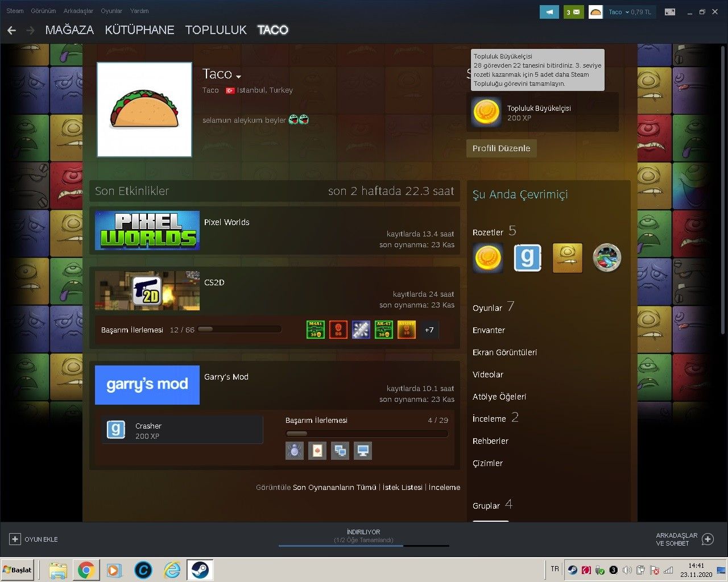The width and height of the screenshot is (728, 582).
Task: Open the Pixel Worlds game link
Action: click(227, 222)
